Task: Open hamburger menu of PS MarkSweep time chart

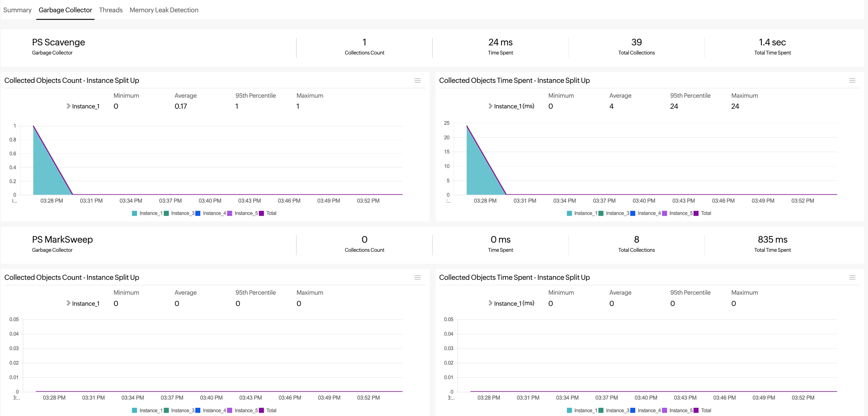Action: [x=852, y=277]
